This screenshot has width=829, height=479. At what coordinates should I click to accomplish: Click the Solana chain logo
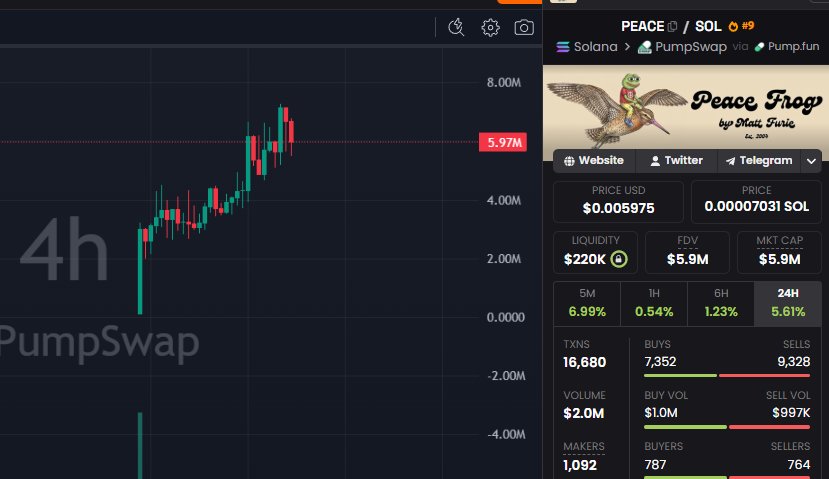point(563,47)
